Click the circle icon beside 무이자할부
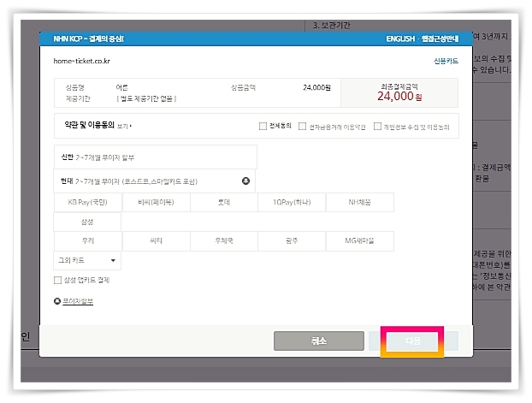This screenshot has width=532, height=403. 57,301
